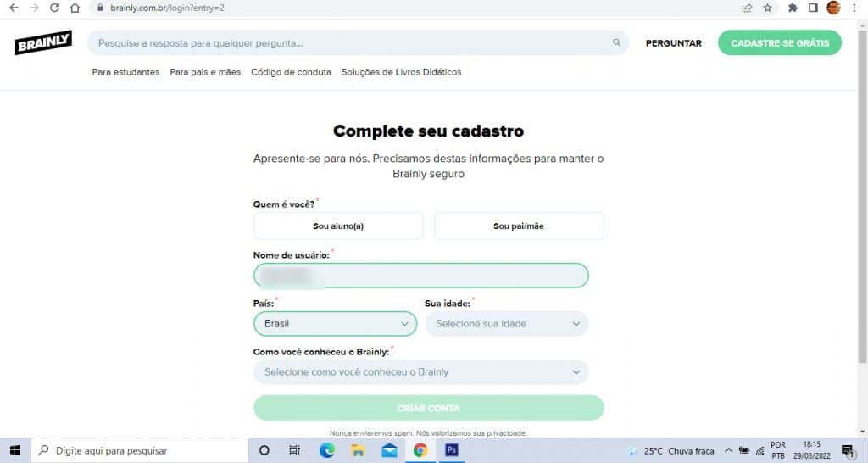Click the PERGUNTAR button
Screen dimensions: 868x463
674,43
